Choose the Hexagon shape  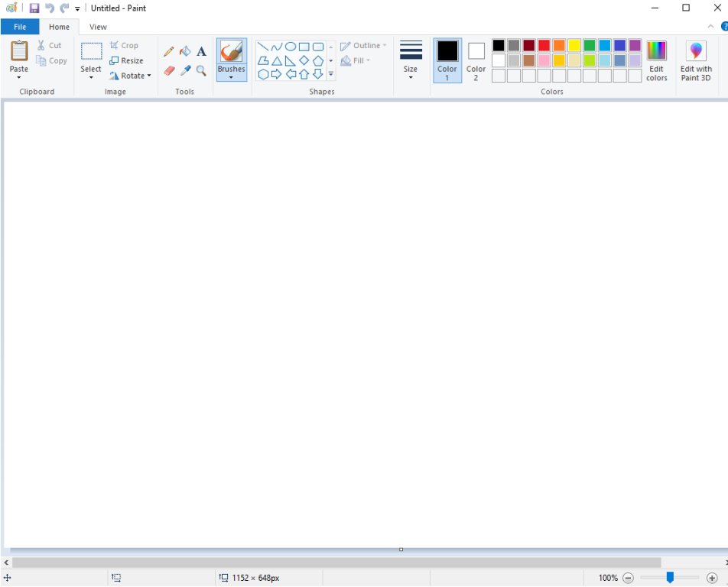pyautogui.click(x=263, y=74)
